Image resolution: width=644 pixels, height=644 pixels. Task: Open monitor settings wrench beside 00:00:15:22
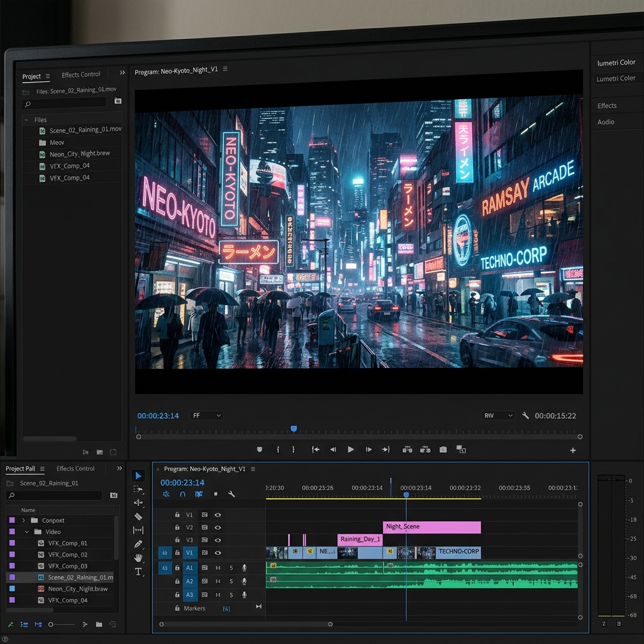click(525, 416)
